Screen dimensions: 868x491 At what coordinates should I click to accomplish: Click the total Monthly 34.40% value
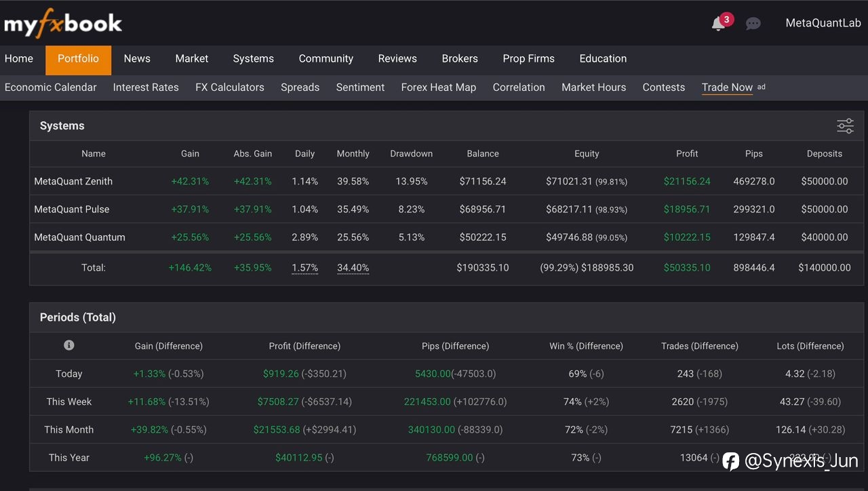[x=353, y=268]
